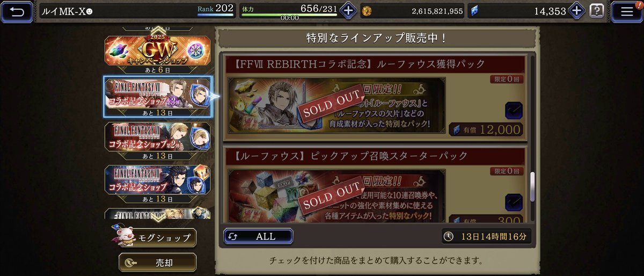Screen dimensions: 644x276
Task: Expand shop list with bottom down chevron
Action: coord(157,217)
